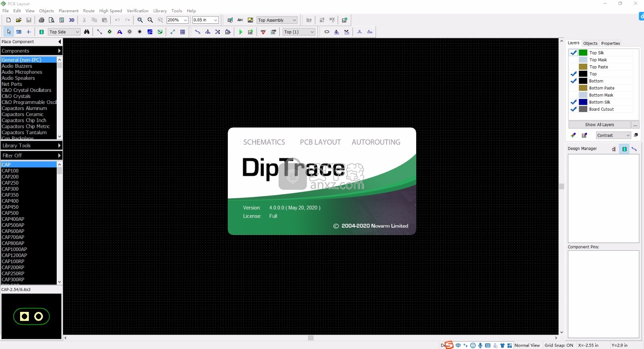Select the place dimension arrow tool
This screenshot has width=644, height=349.
click(x=173, y=32)
